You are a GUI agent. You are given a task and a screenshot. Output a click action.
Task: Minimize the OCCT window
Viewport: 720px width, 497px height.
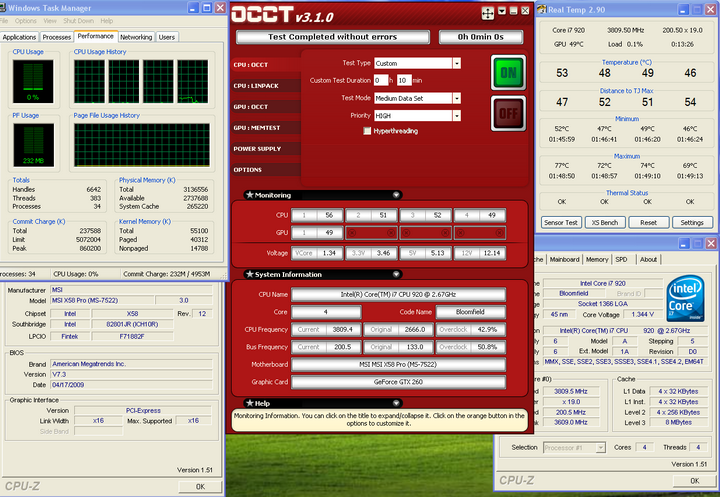click(x=513, y=11)
